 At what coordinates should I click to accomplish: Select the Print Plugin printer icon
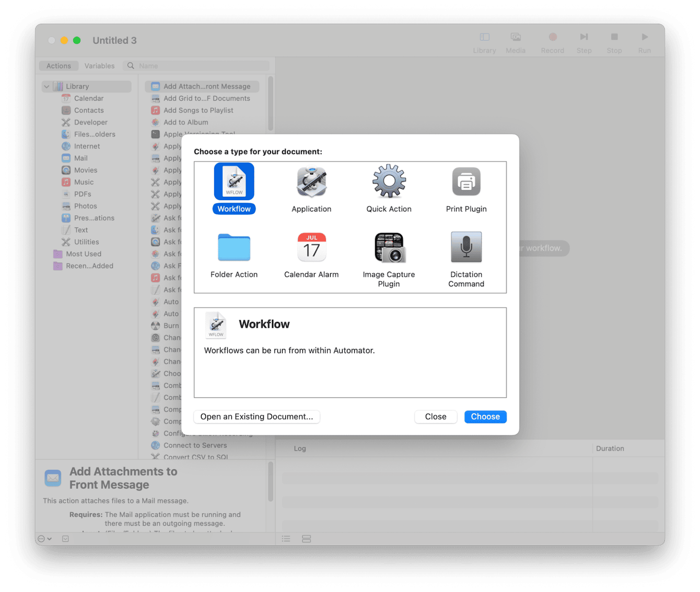pyautogui.click(x=465, y=181)
